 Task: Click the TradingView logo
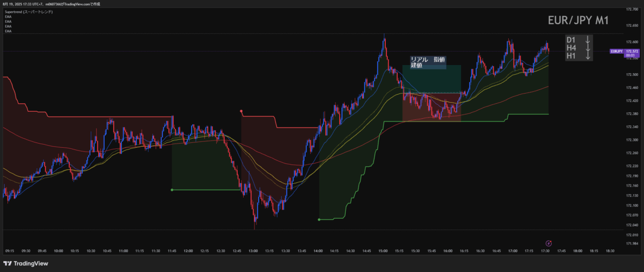pyautogui.click(x=26, y=263)
